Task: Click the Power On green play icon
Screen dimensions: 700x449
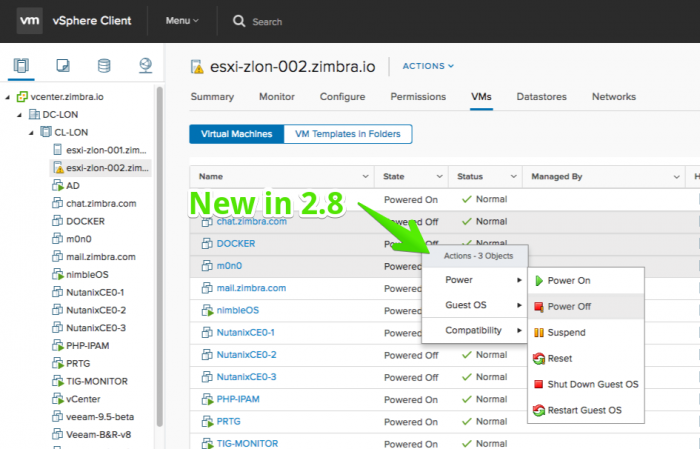Action: click(539, 281)
